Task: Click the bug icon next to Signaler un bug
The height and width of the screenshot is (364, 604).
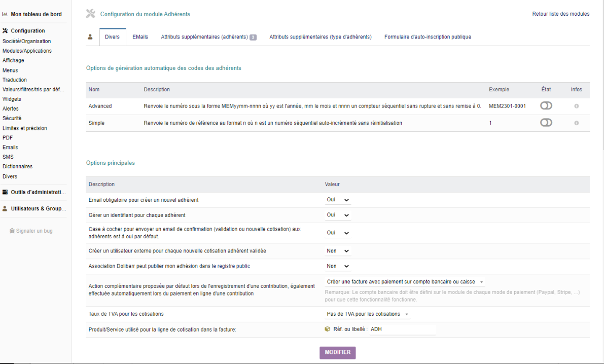Action: 12,231
